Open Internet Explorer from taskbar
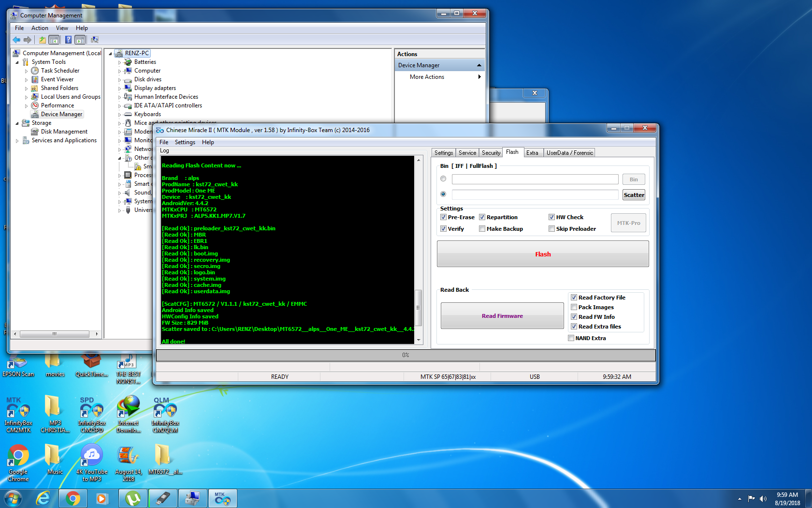This screenshot has height=508, width=812. [43, 498]
